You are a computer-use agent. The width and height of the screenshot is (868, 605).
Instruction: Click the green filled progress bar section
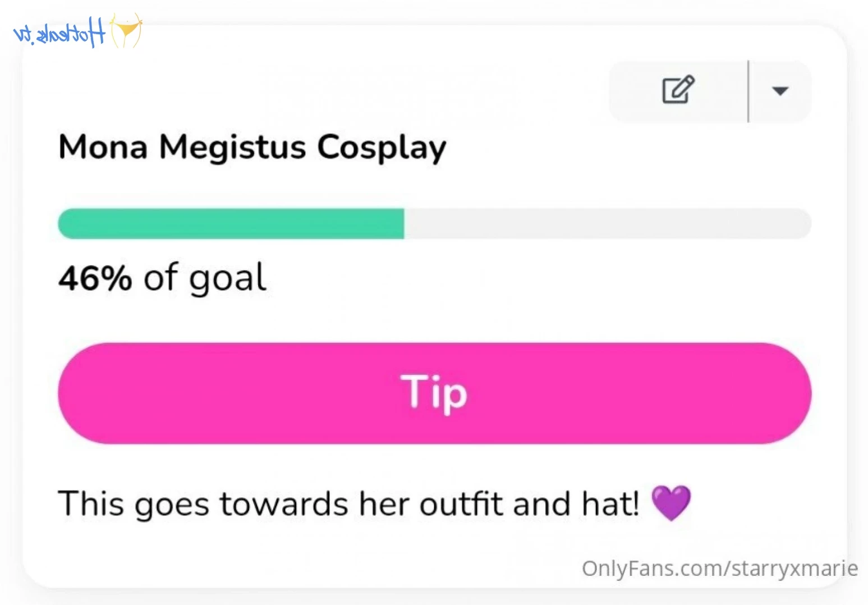pyautogui.click(x=231, y=223)
